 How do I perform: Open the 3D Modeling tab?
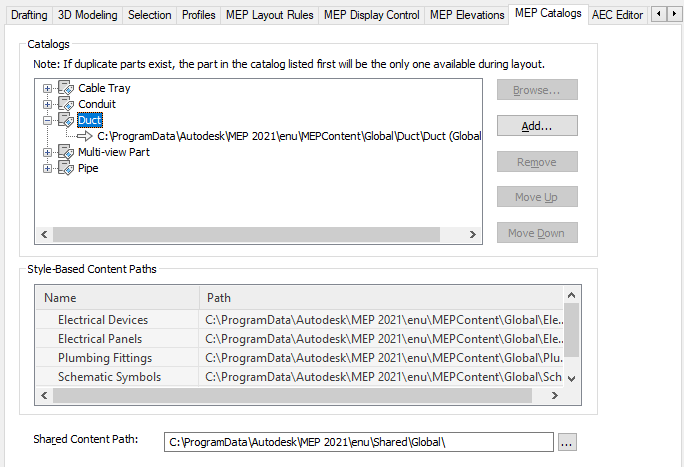87,15
